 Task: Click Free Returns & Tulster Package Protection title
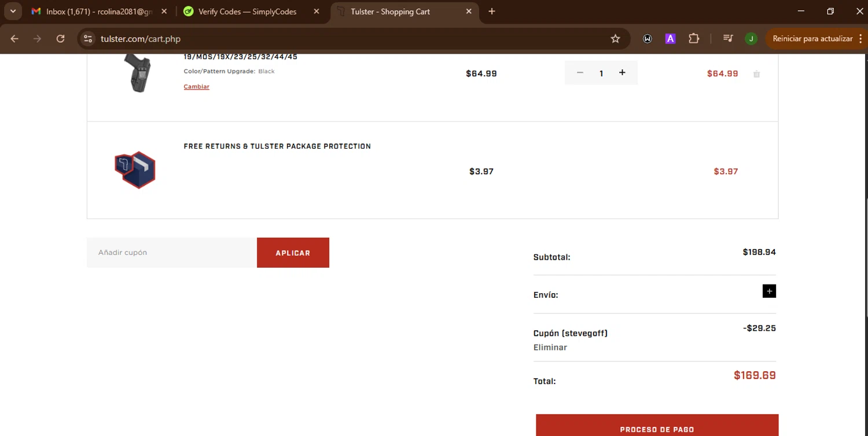pos(277,146)
